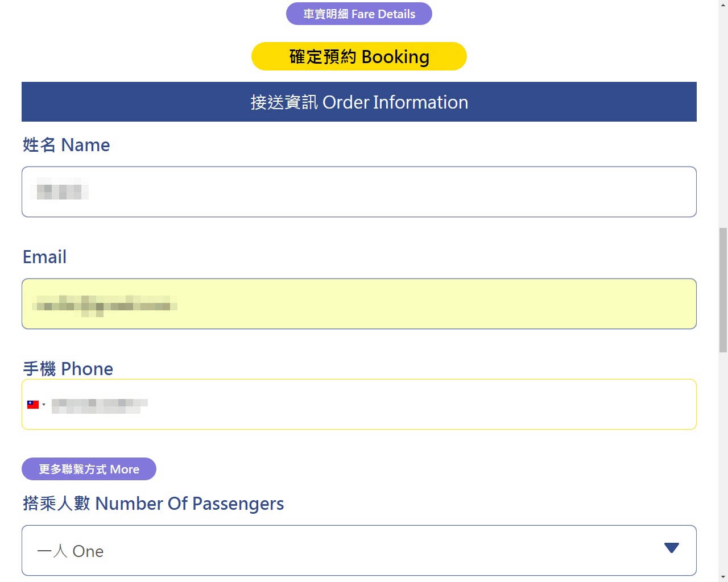Click the 接送資訊 Order Information header bar
The image size is (728, 582).
pyautogui.click(x=359, y=102)
